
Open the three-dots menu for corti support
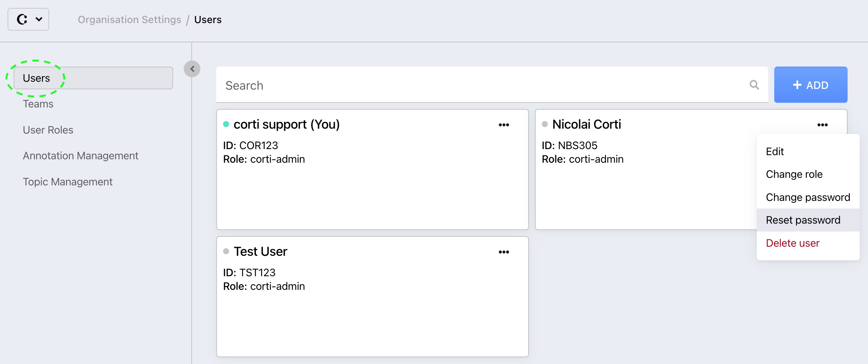[x=504, y=125]
